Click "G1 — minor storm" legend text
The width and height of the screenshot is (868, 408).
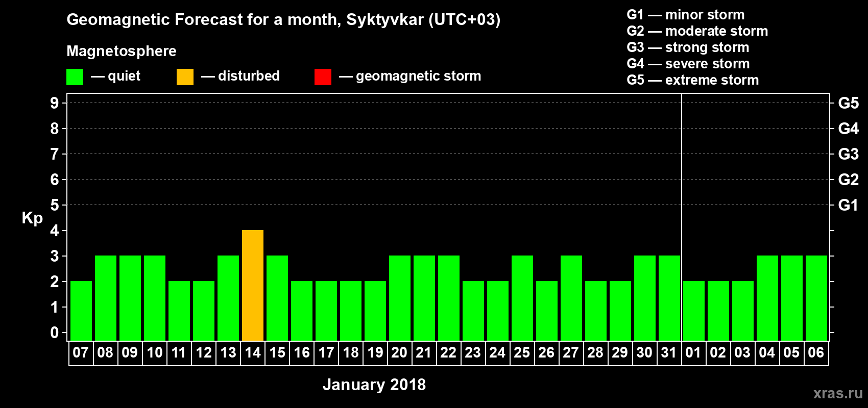[686, 15]
